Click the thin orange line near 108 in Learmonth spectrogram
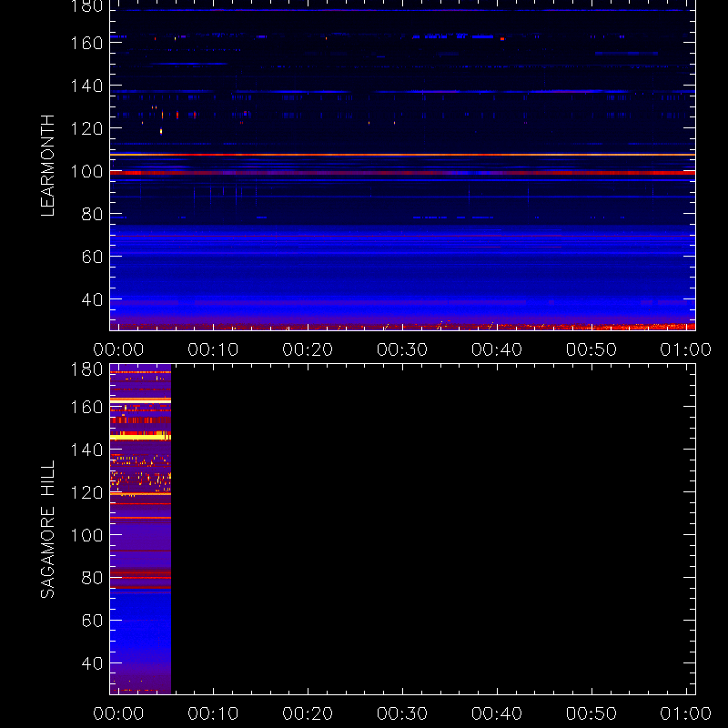The height and width of the screenshot is (728, 728). pyautogui.click(x=402, y=155)
